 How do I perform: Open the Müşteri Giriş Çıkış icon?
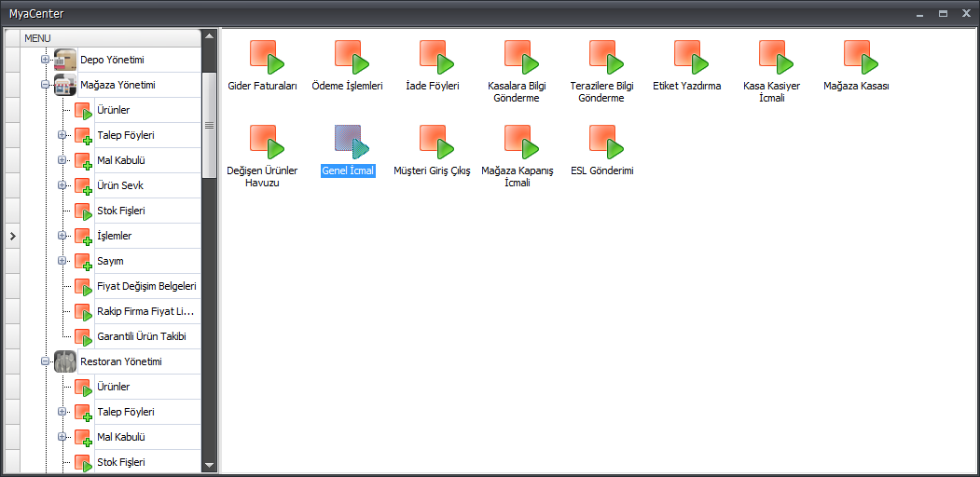pyautogui.click(x=437, y=142)
